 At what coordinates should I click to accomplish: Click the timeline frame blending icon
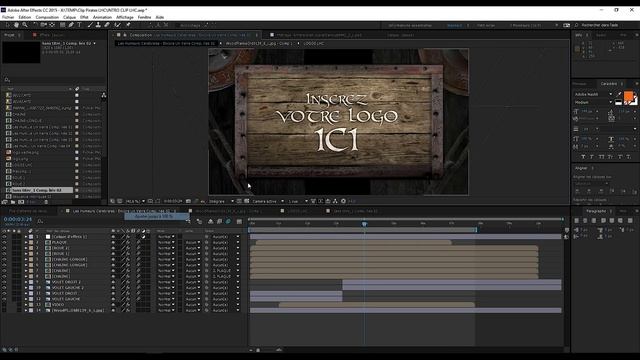(220, 221)
